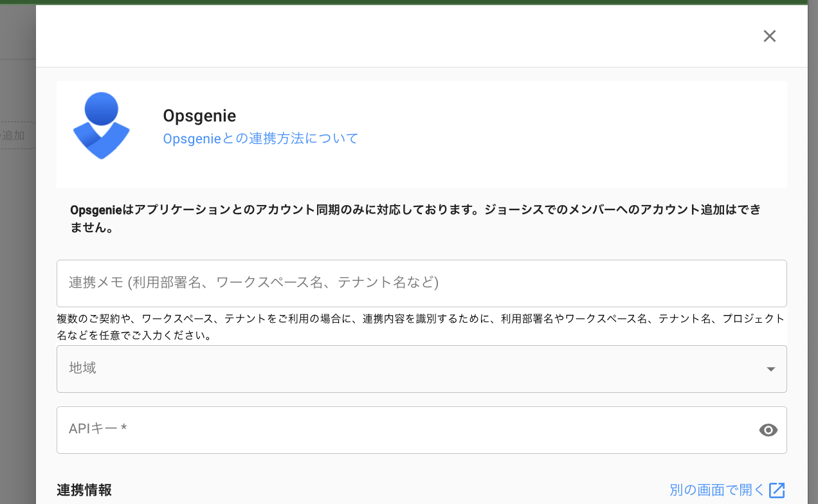Focus the APIキー input field
This screenshot has width=818, height=504.
pyautogui.click(x=405, y=429)
